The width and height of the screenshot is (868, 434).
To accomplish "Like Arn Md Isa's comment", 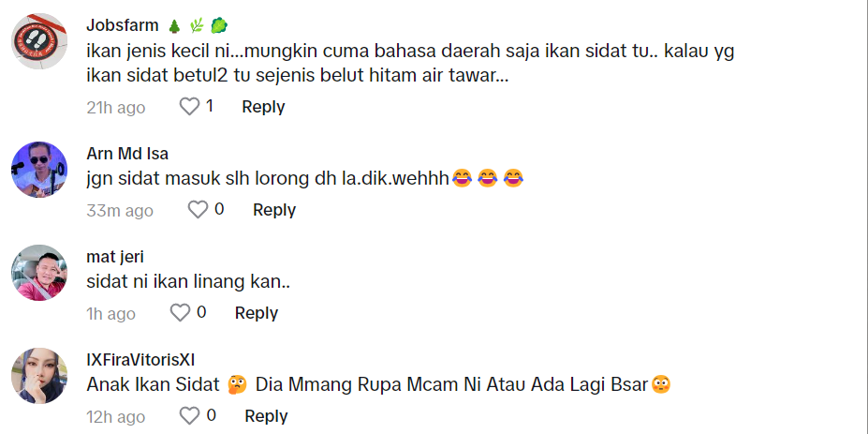I will pos(198,210).
